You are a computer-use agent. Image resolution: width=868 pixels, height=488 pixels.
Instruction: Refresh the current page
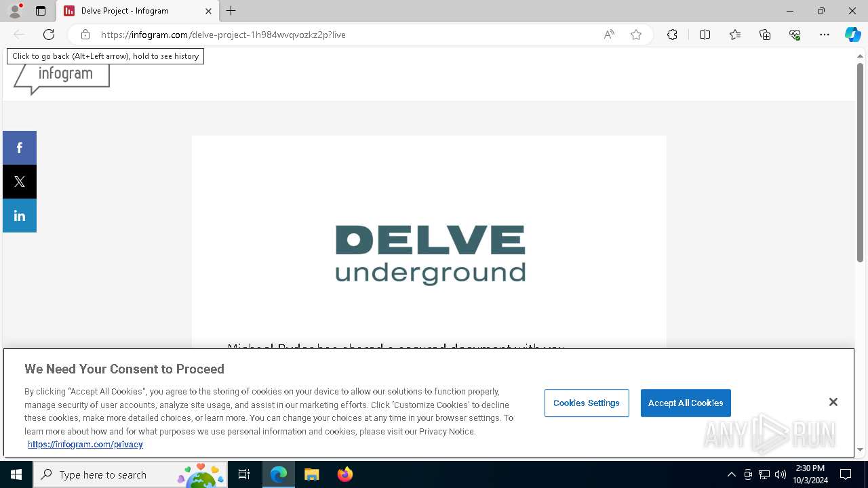(49, 35)
